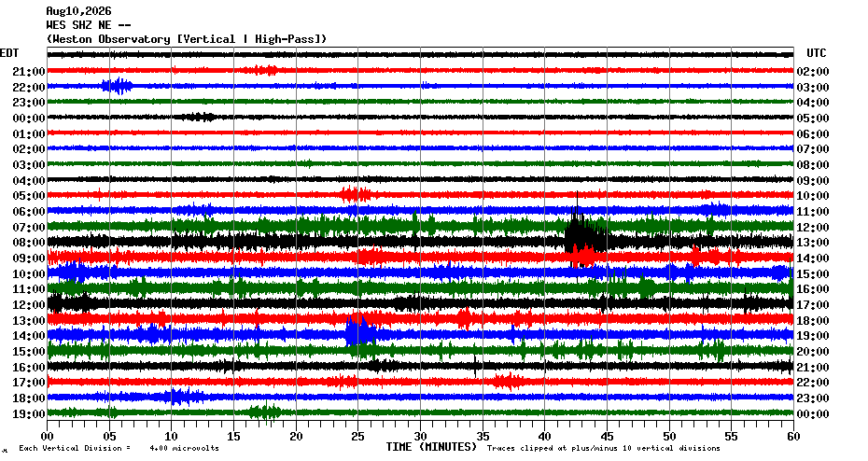Click the Weston Observatory Vertical High-Pass title

[187, 39]
